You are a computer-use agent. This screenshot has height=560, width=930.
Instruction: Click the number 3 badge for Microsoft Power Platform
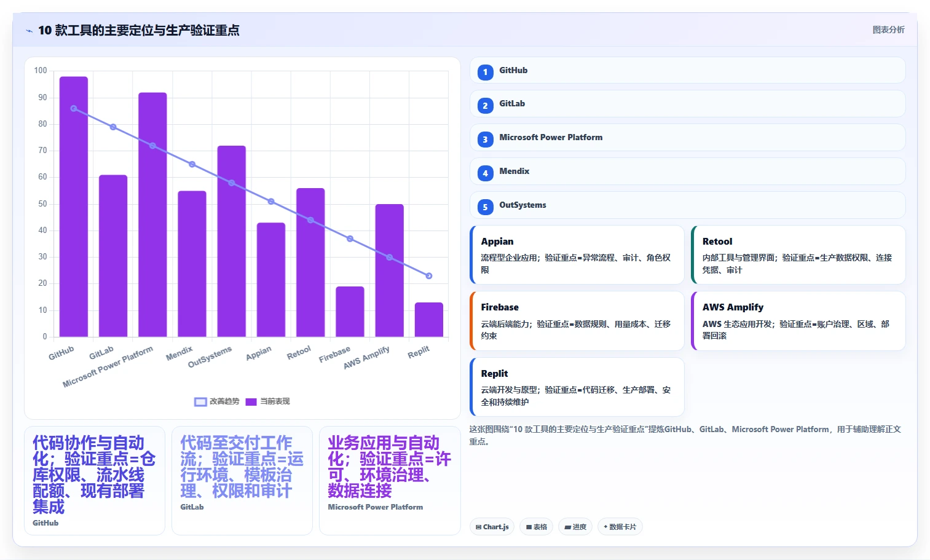point(485,140)
